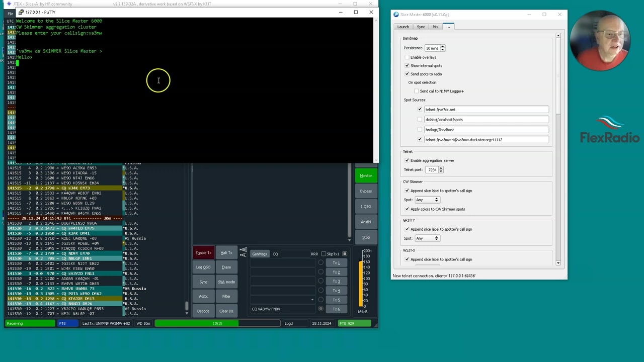Image resolution: width=644 pixels, height=362 pixels.
Task: Click the Telnet port 7234 field
Action: coord(432,170)
